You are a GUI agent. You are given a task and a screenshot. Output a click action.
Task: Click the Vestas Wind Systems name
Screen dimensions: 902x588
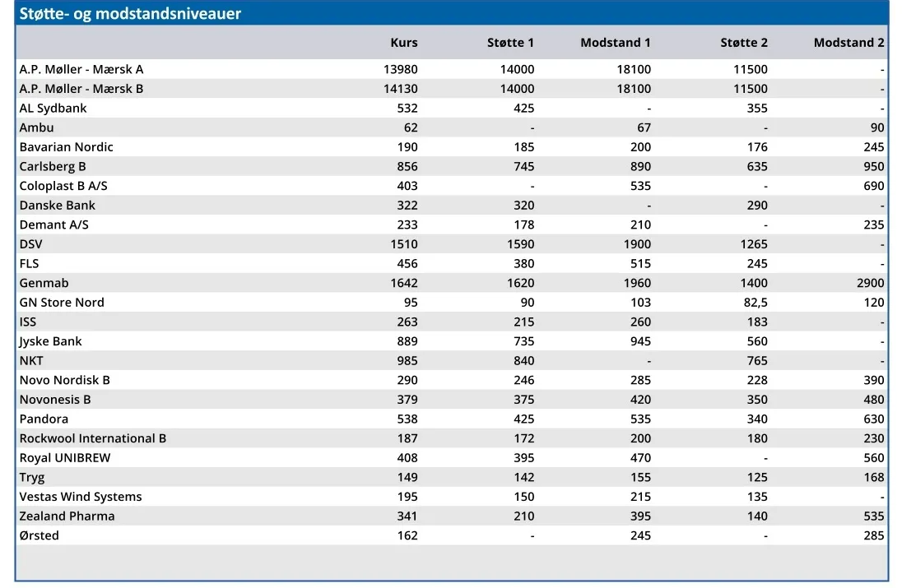coord(81,497)
